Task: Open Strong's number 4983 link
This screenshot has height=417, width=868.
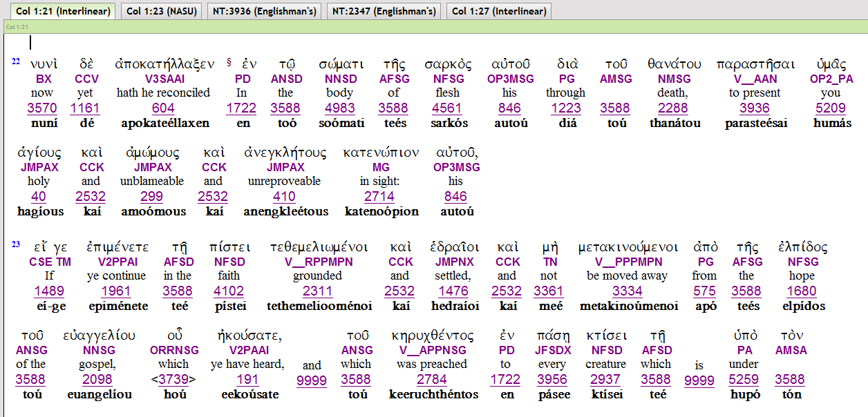Action: (x=339, y=108)
